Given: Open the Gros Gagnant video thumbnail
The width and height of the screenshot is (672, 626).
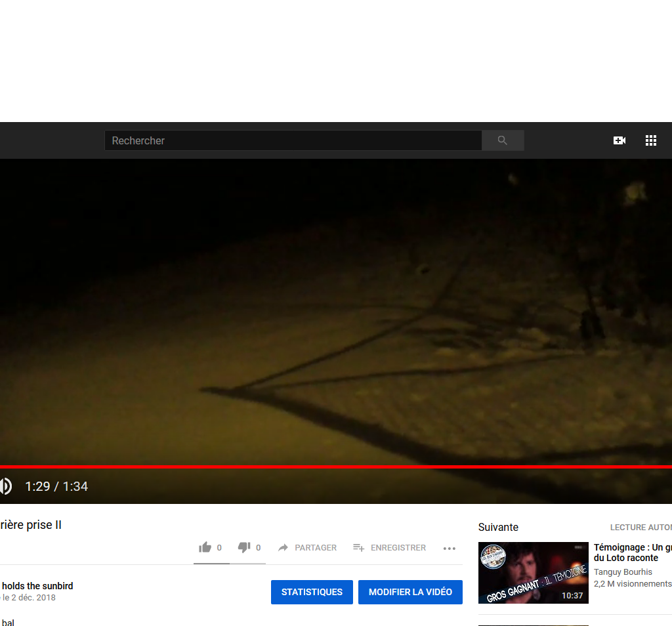Looking at the screenshot, I should [x=533, y=572].
